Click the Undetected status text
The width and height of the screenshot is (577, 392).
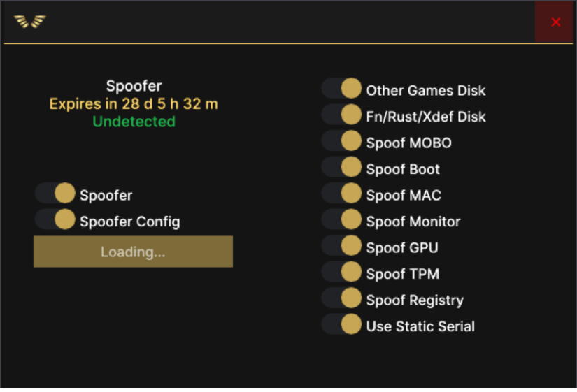[x=134, y=122]
